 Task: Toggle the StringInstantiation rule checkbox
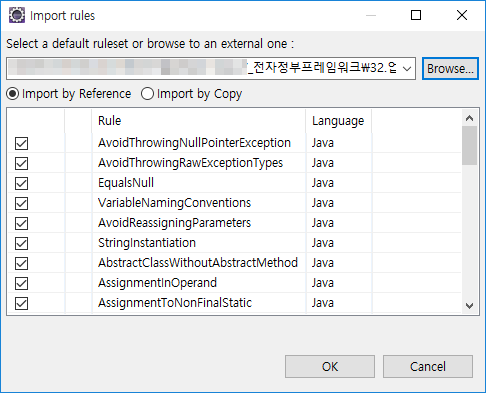pos(21,243)
